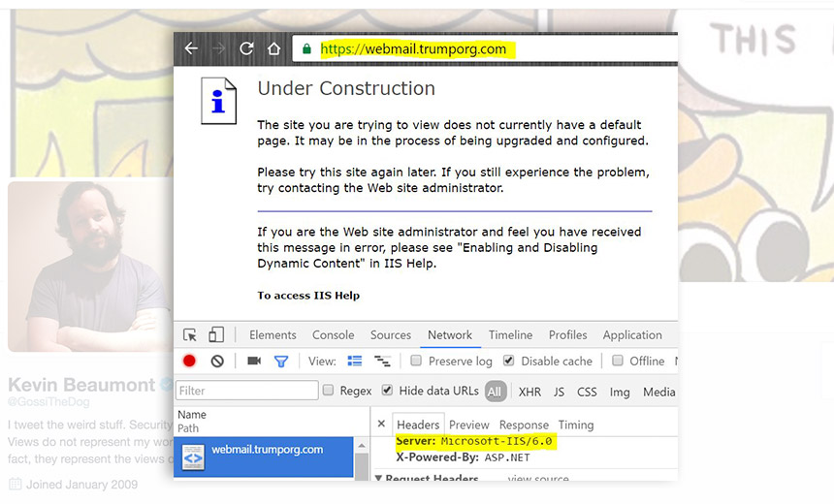
Task: Select the Network tab
Action: (450, 335)
